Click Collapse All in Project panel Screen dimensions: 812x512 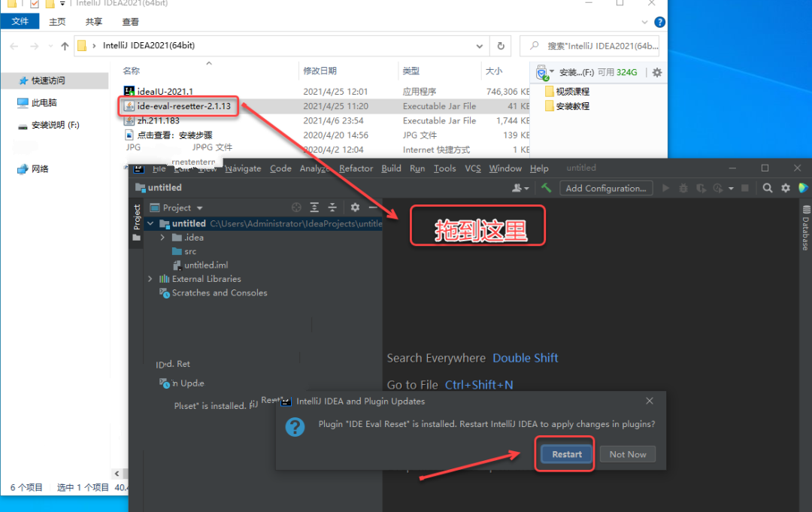click(x=332, y=208)
